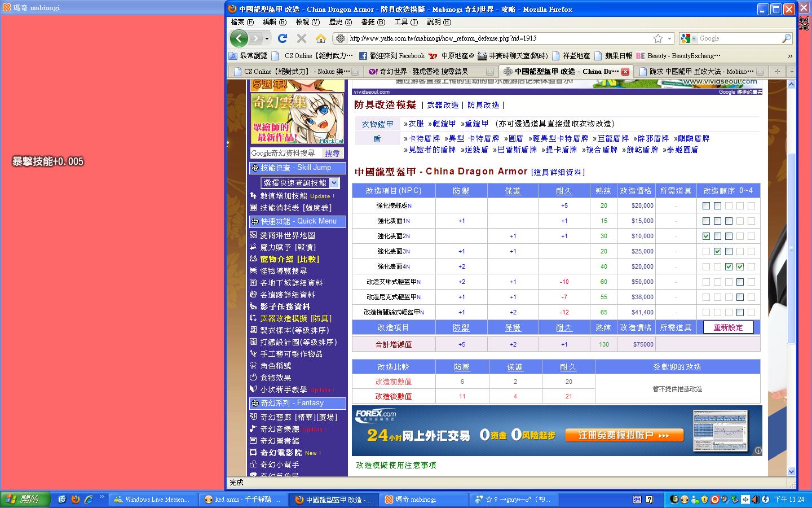Open the URL bar history dropdown arrow
This screenshot has width=812, height=508.
point(669,38)
